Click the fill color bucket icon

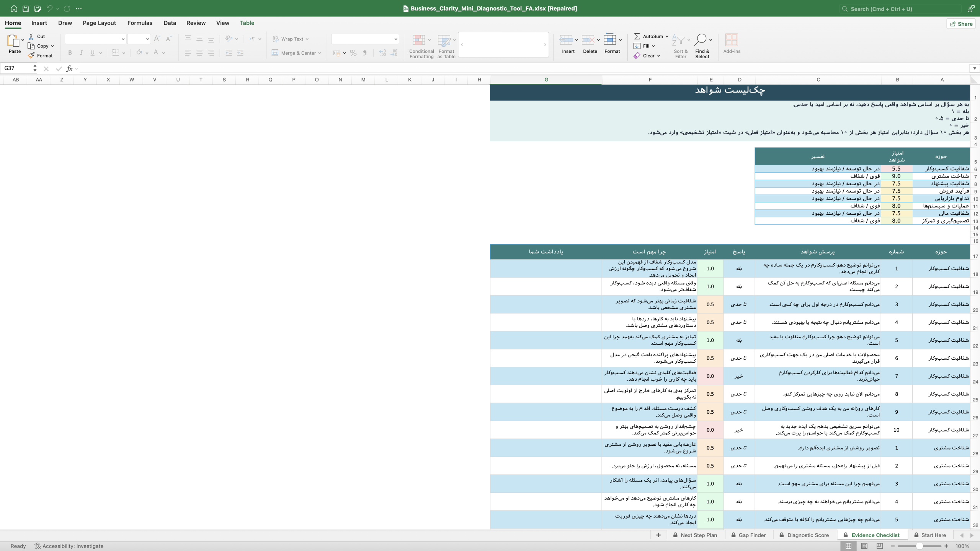click(139, 52)
